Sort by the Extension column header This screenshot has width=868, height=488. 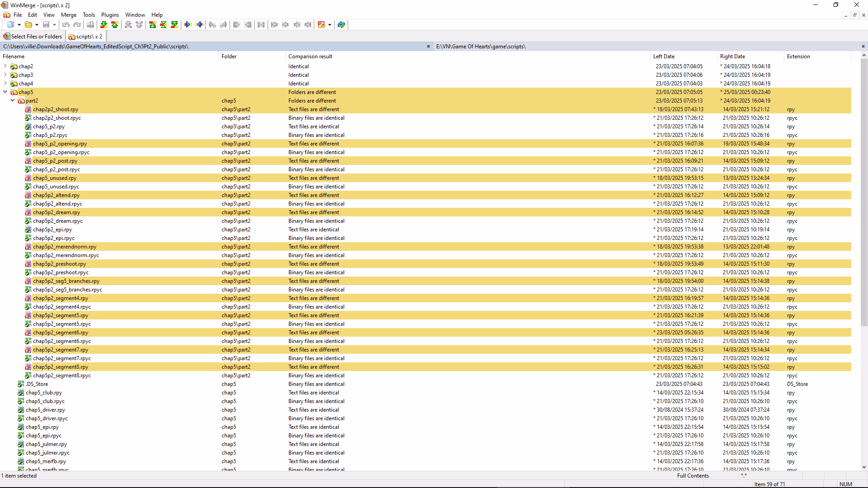[x=817, y=56]
